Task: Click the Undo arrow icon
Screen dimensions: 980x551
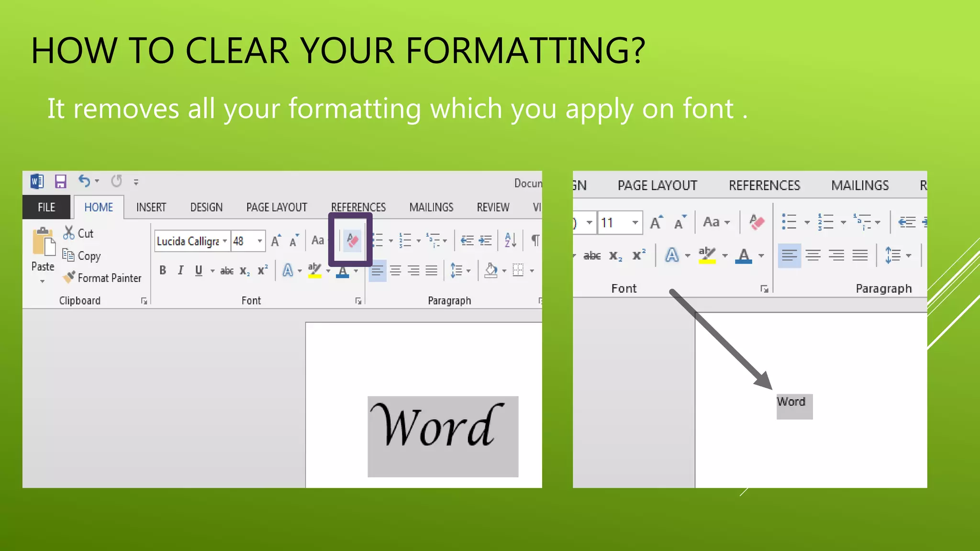Action: 84,181
